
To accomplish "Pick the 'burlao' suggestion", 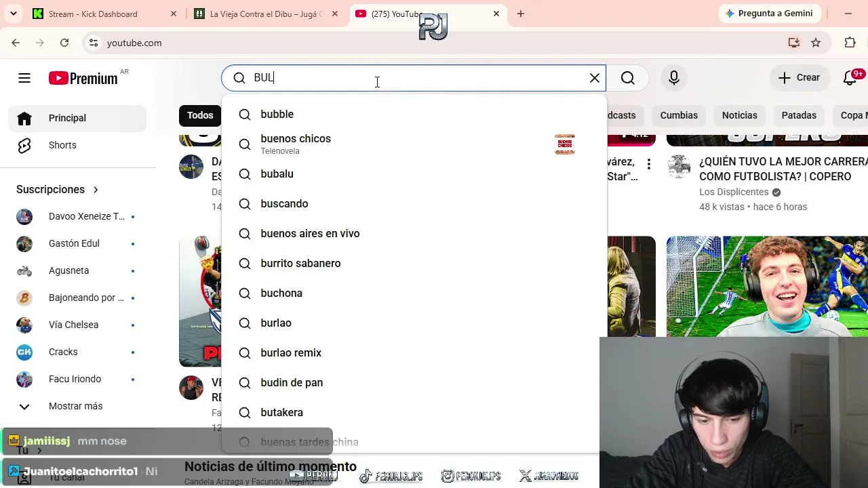I will 414,323.
